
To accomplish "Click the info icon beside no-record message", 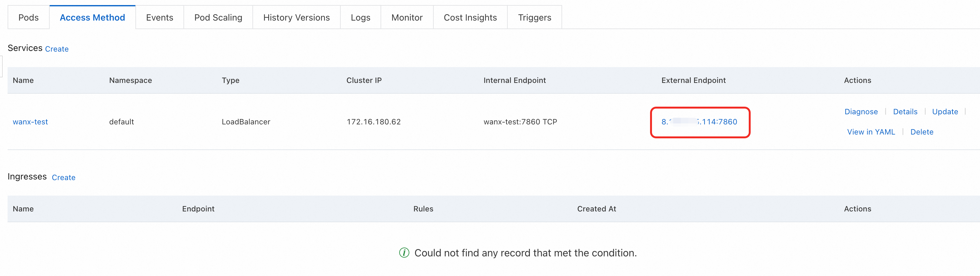I will (404, 252).
